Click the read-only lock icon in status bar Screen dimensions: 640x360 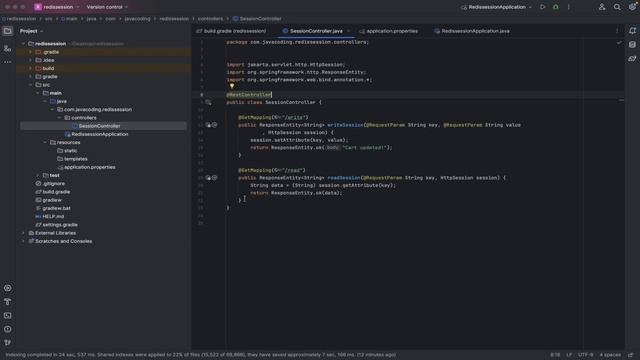pyautogui.click(x=631, y=355)
